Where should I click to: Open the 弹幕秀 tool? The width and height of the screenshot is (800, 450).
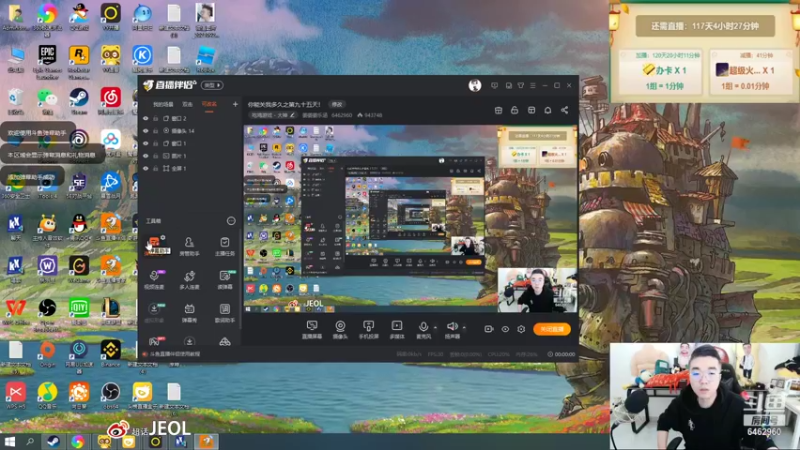pyautogui.click(x=189, y=312)
